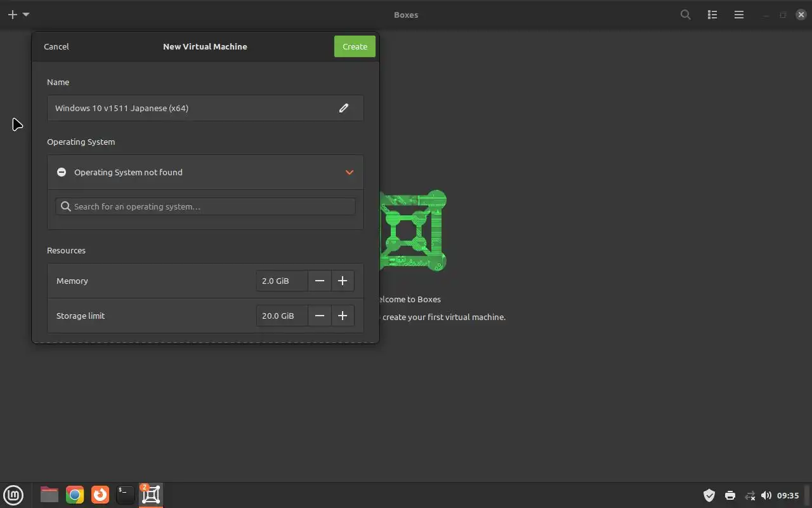Click the network connection icon in tray
This screenshot has width=812, height=508.
[x=750, y=495]
